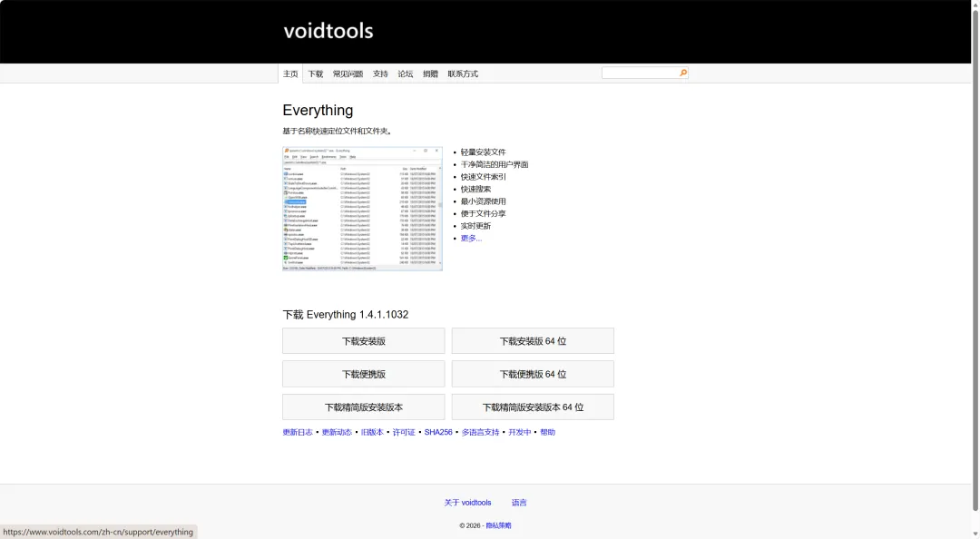
Task: Click the 轻量安装文件 bullet text
Action: pos(483,152)
